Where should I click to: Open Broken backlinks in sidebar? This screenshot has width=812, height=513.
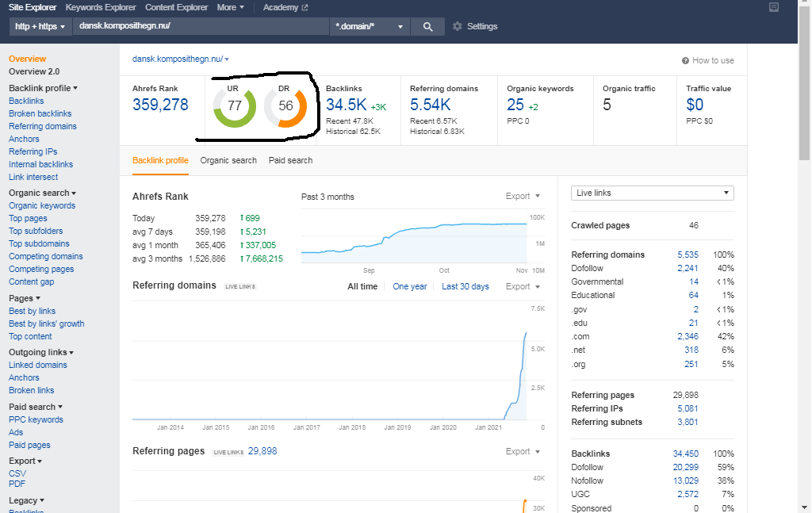click(40, 113)
